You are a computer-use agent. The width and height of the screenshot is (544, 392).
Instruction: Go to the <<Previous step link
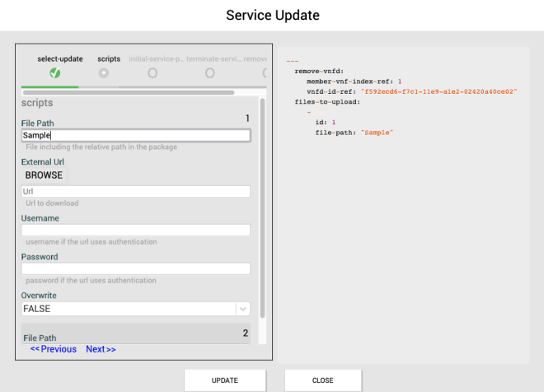54,349
